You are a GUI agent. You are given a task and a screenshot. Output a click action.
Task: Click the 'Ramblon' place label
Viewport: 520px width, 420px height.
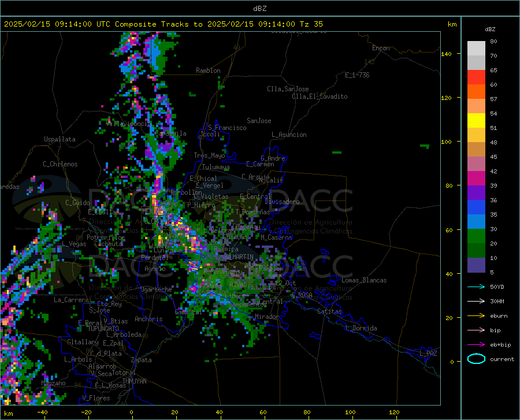pyautogui.click(x=208, y=70)
